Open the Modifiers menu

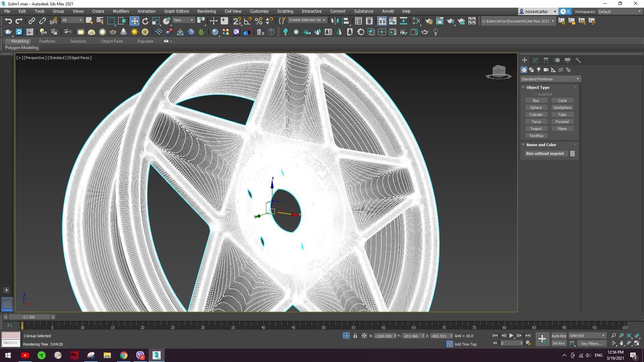pyautogui.click(x=121, y=11)
